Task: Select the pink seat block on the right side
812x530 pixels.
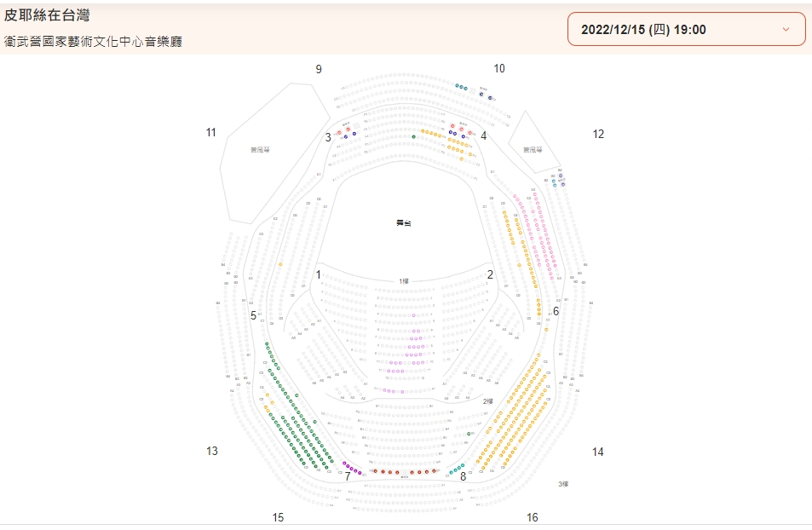Action: [x=536, y=231]
